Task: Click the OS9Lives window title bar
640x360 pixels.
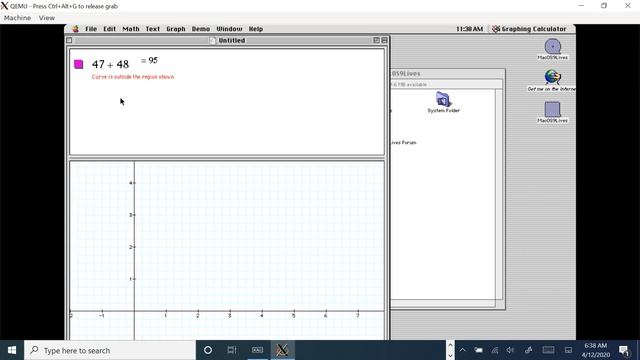Action: 447,73
